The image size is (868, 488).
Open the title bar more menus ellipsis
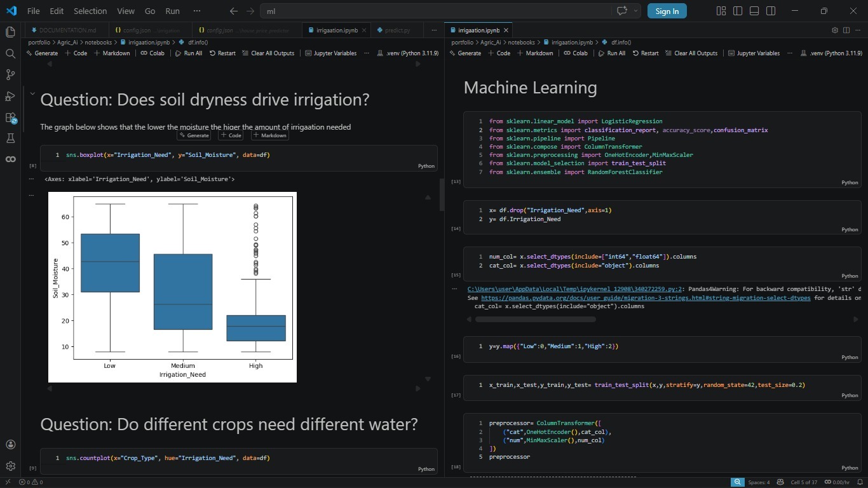[x=196, y=11]
